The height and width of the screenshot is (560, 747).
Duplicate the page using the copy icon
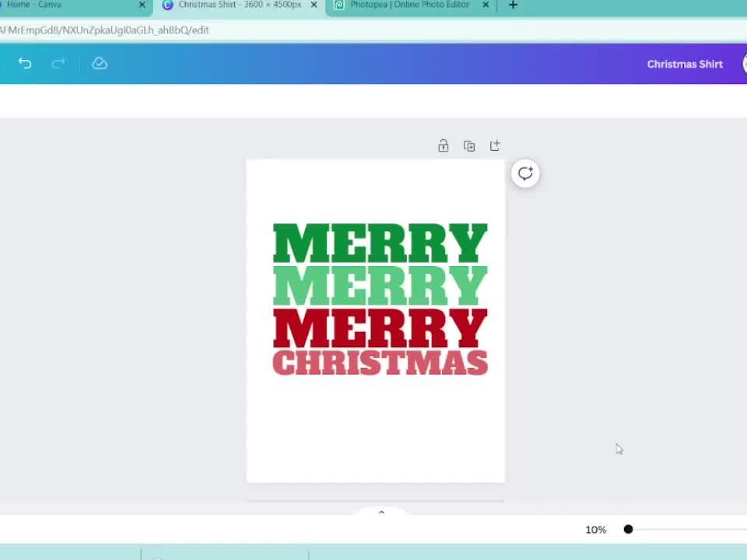[x=469, y=145]
